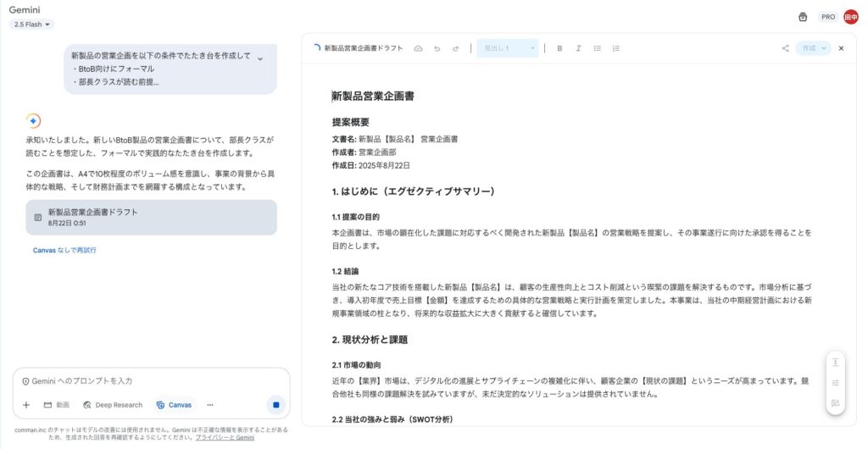868x449 pixels.
Task: Close the canvas panel
Action: click(x=841, y=48)
